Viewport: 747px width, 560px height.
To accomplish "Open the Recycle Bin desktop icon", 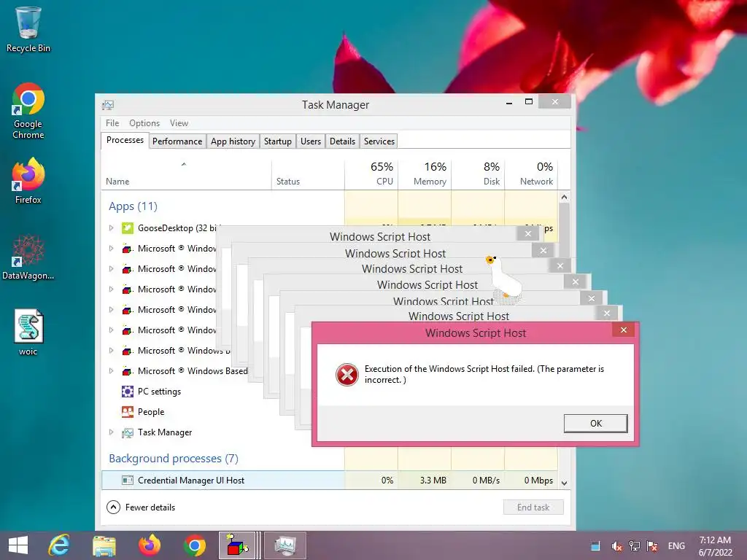I will pyautogui.click(x=28, y=29).
